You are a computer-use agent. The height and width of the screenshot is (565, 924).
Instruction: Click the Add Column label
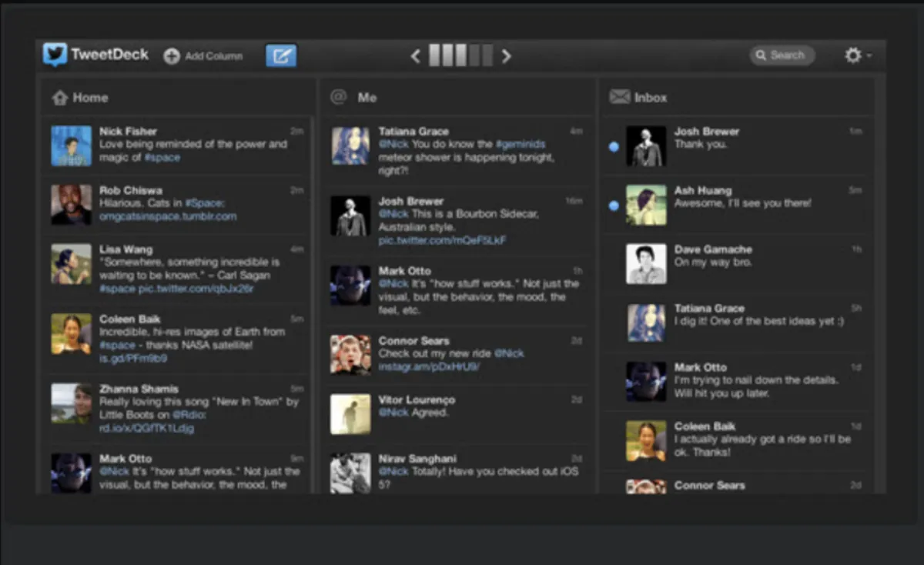(213, 56)
